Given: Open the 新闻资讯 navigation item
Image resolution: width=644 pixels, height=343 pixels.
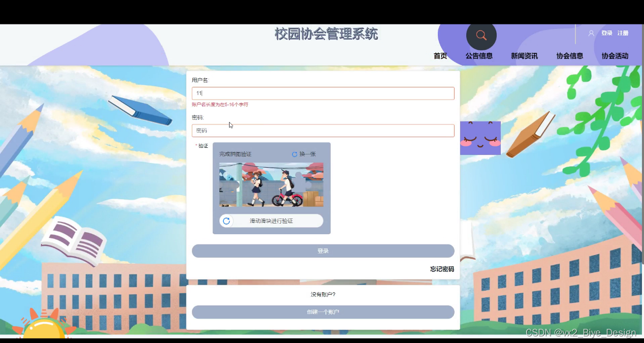Looking at the screenshot, I should 524,56.
